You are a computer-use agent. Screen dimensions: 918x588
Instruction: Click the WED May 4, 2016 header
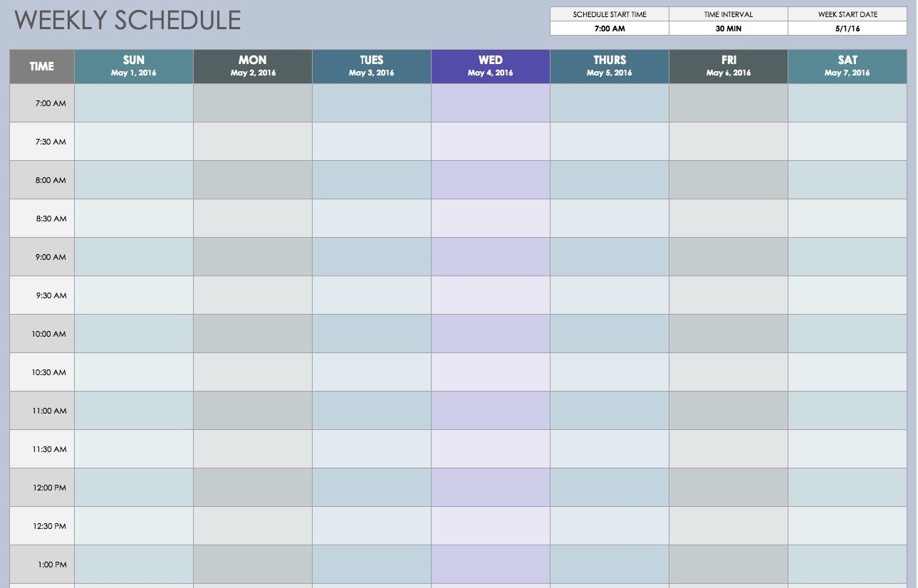coord(490,66)
